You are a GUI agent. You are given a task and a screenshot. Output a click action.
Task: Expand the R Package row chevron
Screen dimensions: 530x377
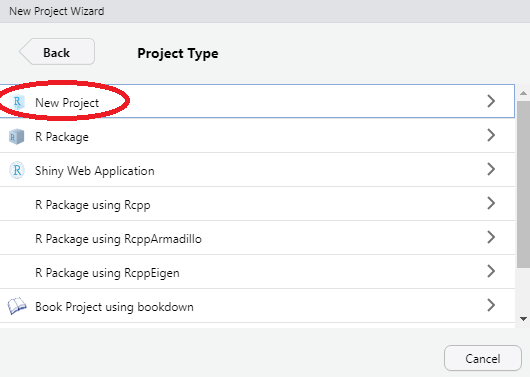491,135
